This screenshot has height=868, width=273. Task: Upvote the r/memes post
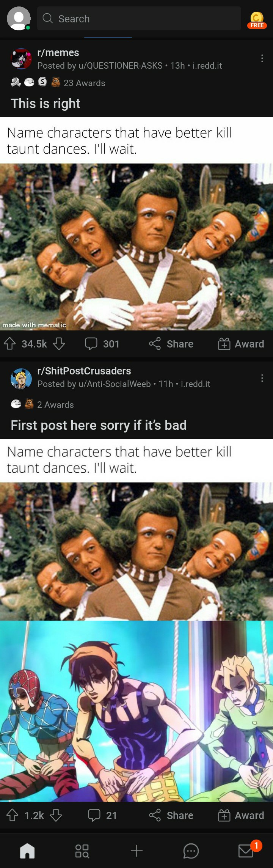[10, 344]
